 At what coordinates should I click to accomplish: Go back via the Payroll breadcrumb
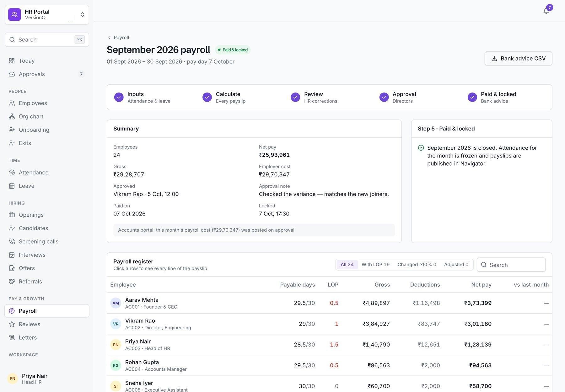118,38
